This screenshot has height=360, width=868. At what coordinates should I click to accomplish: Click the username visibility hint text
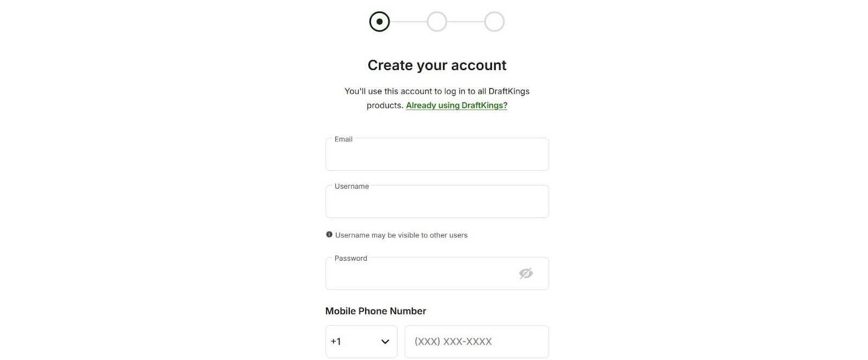[401, 235]
